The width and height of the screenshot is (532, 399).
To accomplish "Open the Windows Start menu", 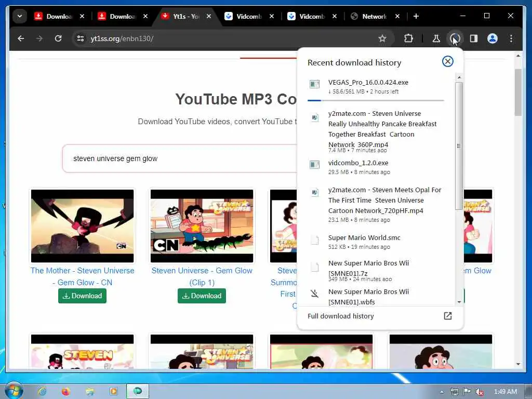I will pyautogui.click(x=14, y=391).
